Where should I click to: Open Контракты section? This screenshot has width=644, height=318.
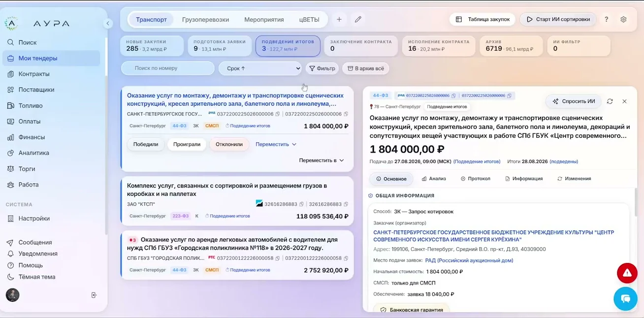52,74
